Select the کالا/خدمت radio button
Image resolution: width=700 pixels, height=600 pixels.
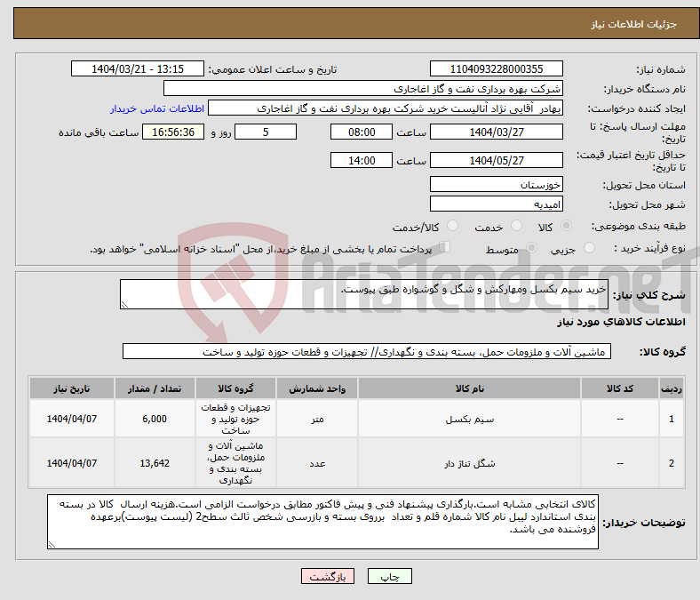(453, 226)
